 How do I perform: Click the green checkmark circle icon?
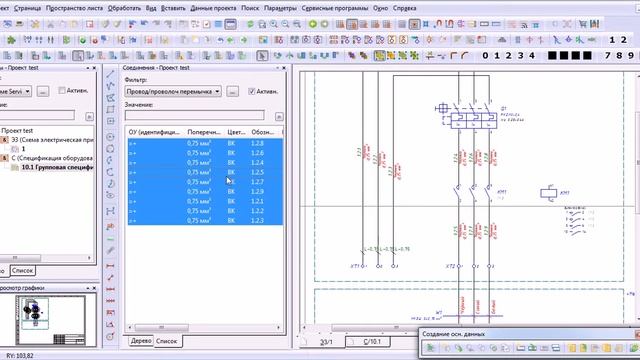[x=82, y=40]
